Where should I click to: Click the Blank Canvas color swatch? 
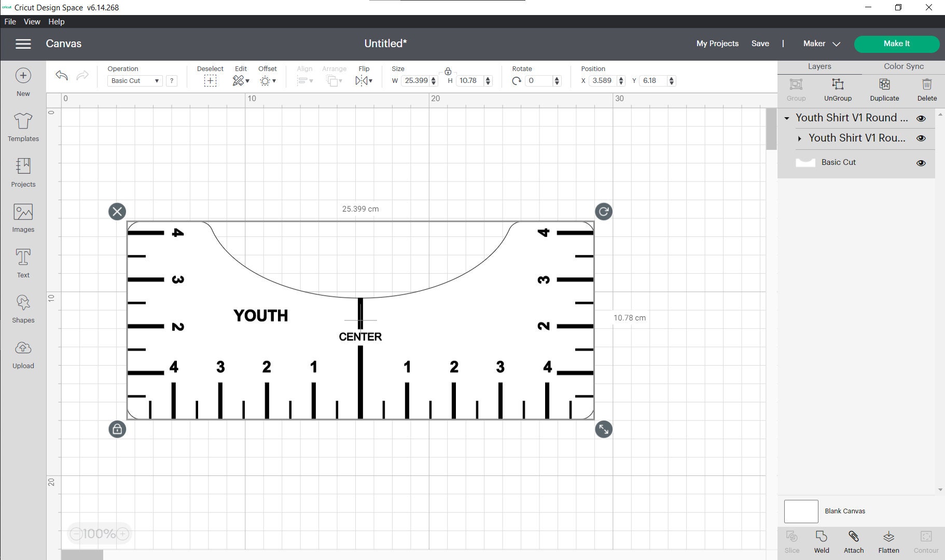pos(801,511)
